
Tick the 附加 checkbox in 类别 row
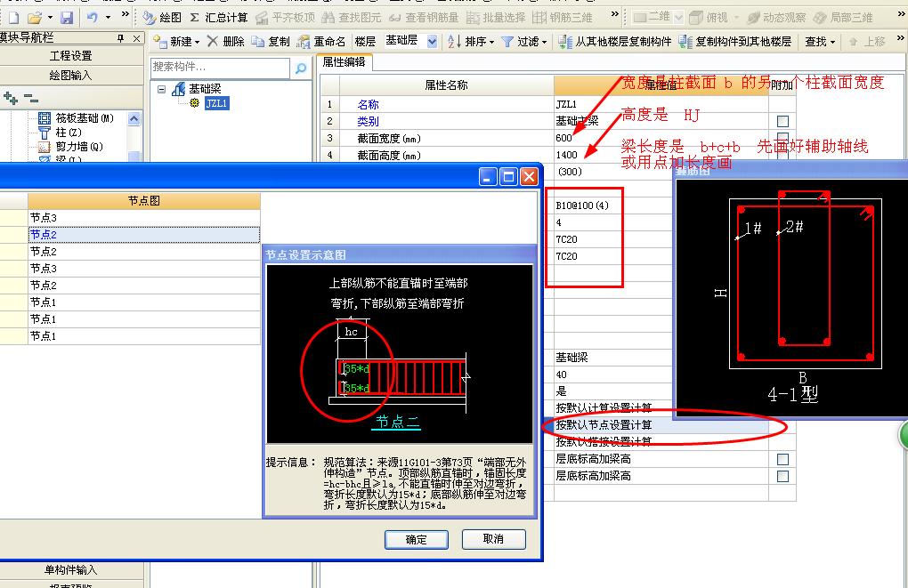pyautogui.click(x=782, y=121)
